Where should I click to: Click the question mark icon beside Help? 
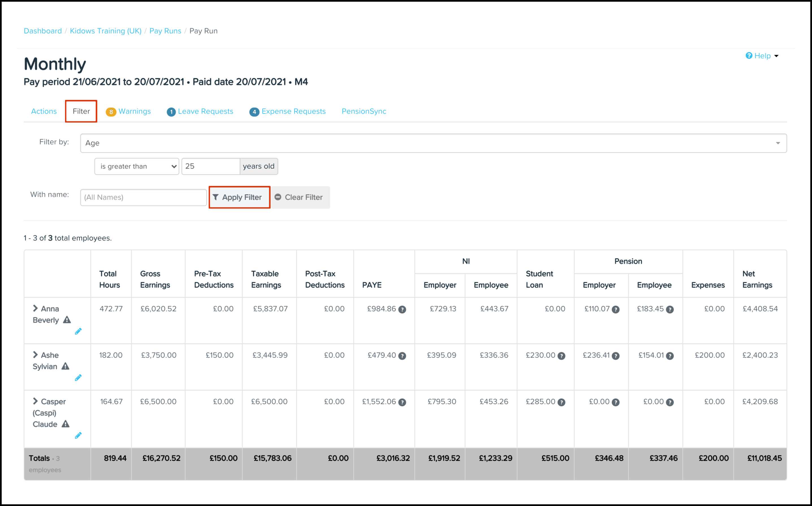(749, 55)
